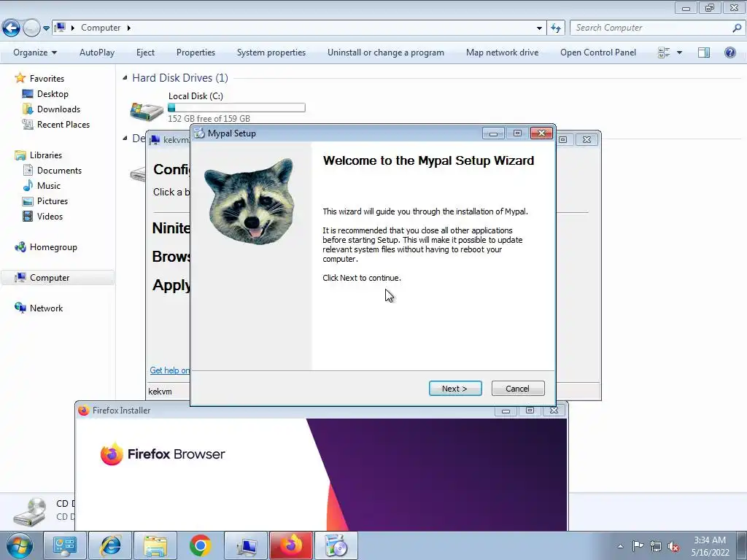The image size is (747, 560).
Task: Click Map network drive
Action: tap(502, 52)
